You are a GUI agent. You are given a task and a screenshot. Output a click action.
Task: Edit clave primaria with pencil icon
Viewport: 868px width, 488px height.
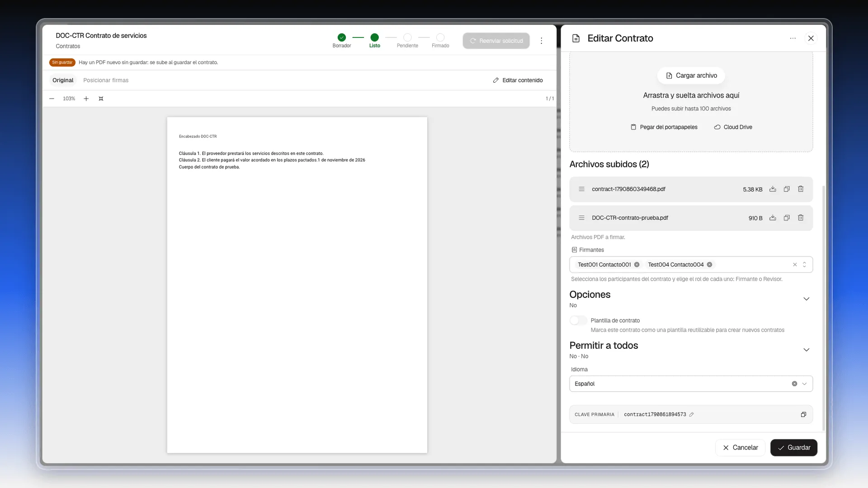pos(691,414)
